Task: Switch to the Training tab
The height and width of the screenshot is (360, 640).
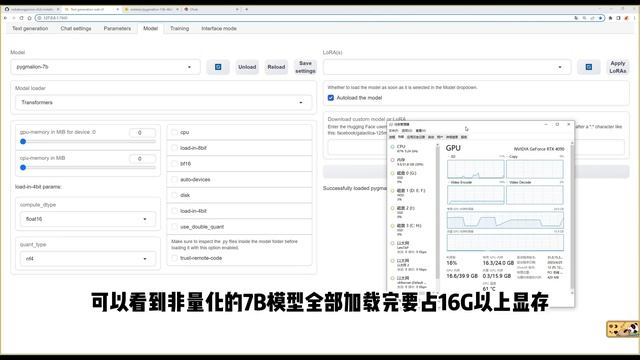Action: pos(180,29)
